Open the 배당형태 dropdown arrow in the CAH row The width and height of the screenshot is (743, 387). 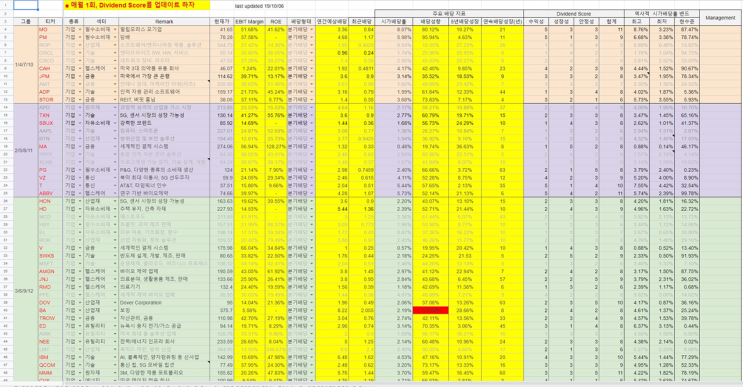tap(312, 68)
